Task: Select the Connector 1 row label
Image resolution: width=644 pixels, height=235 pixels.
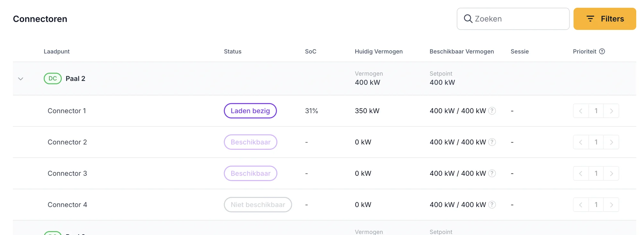Action: (x=67, y=111)
